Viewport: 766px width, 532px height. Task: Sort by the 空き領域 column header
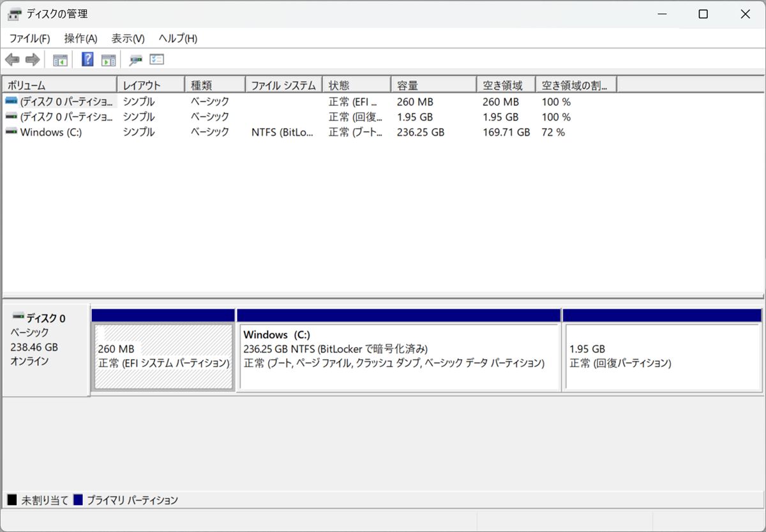506,85
